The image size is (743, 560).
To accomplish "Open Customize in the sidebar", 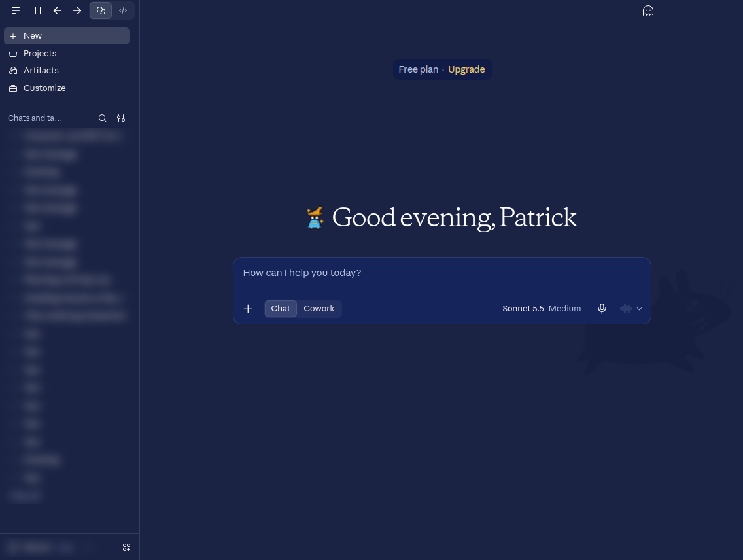I will 67,88.
